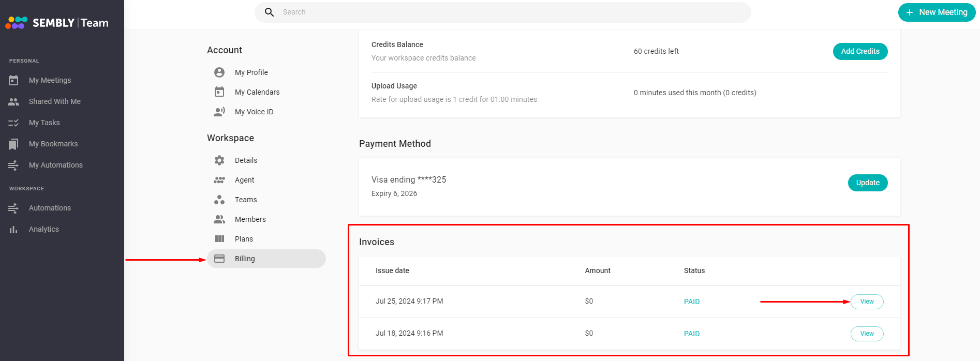Click the Add Credits button
Screen dimensions: 980x361
pos(860,51)
